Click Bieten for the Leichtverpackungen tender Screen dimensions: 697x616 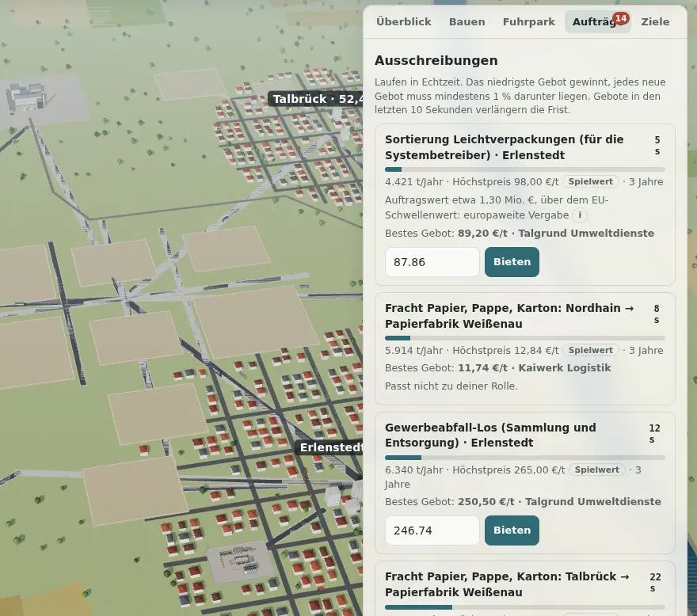click(512, 262)
